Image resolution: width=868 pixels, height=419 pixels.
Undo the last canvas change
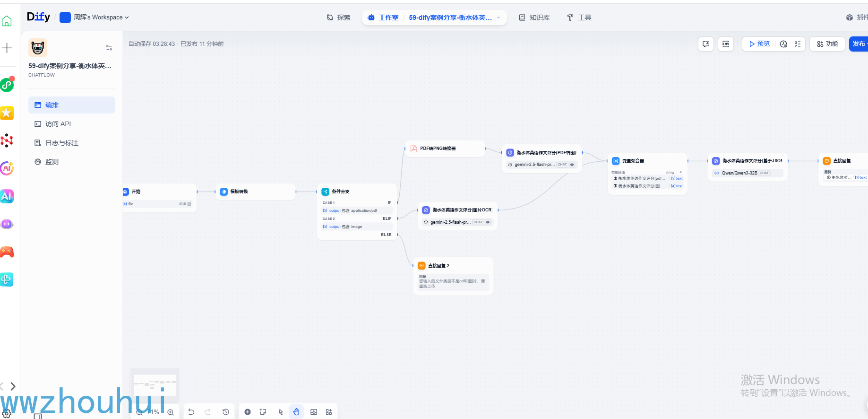191,412
